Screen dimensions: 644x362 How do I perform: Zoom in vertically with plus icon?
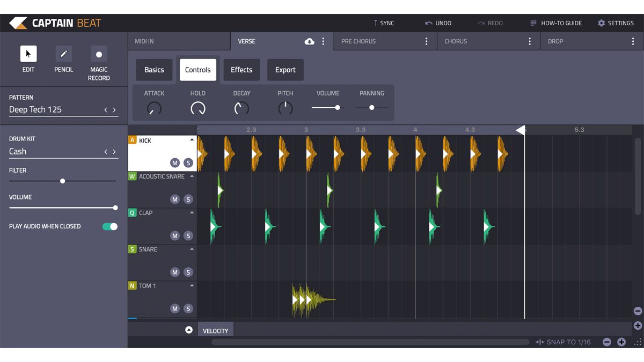638,326
